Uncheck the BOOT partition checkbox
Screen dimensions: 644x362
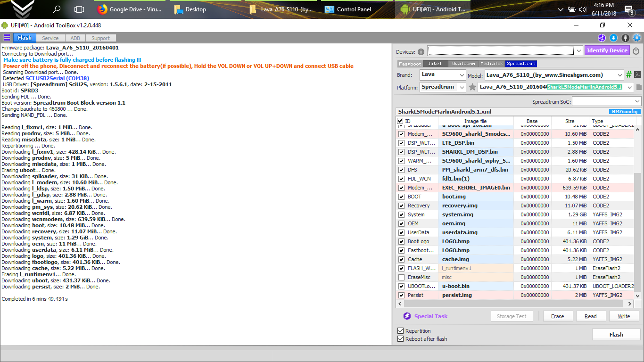401,197
